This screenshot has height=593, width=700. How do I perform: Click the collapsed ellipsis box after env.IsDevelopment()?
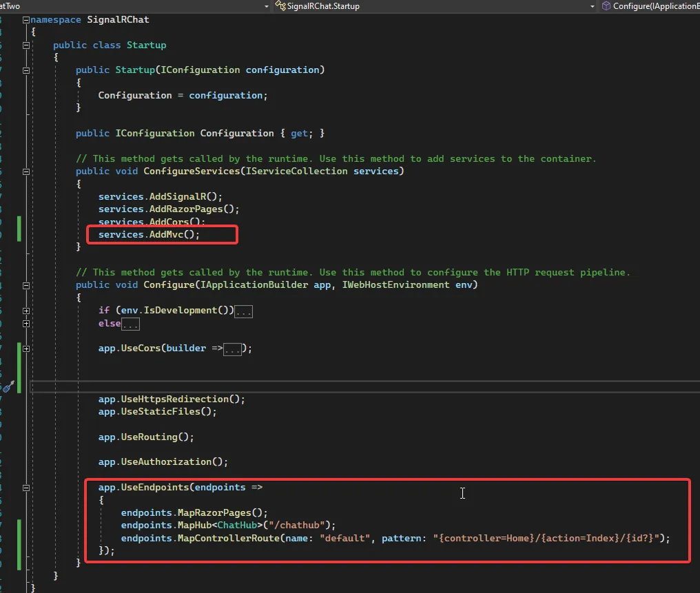click(244, 311)
